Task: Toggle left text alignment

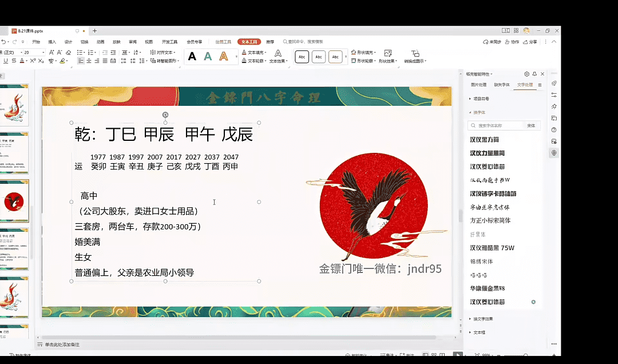Action: (x=81, y=61)
